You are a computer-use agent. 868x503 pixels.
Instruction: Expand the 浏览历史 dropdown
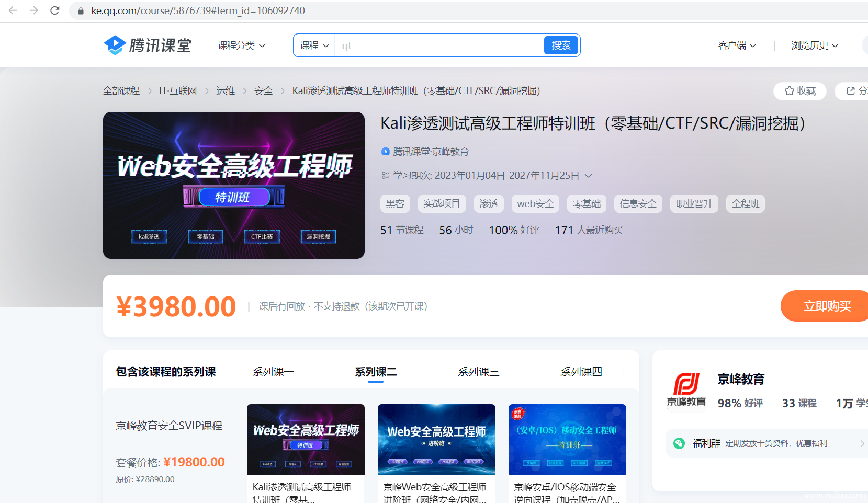815,45
